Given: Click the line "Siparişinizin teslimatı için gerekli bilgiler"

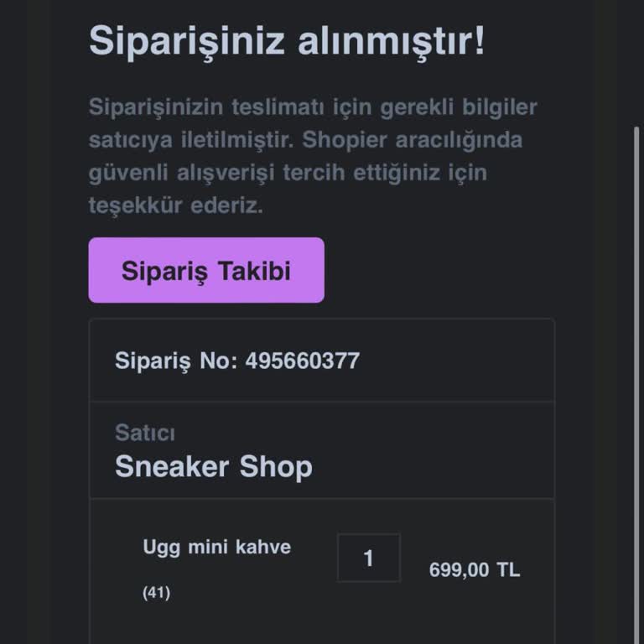Looking at the screenshot, I should [x=313, y=107].
